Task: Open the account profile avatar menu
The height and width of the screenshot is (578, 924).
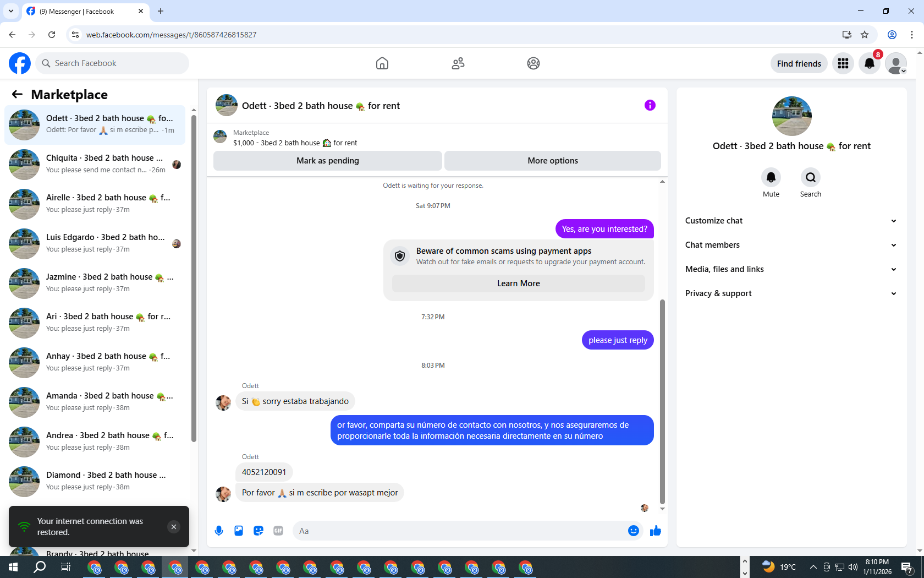Action: (896, 63)
